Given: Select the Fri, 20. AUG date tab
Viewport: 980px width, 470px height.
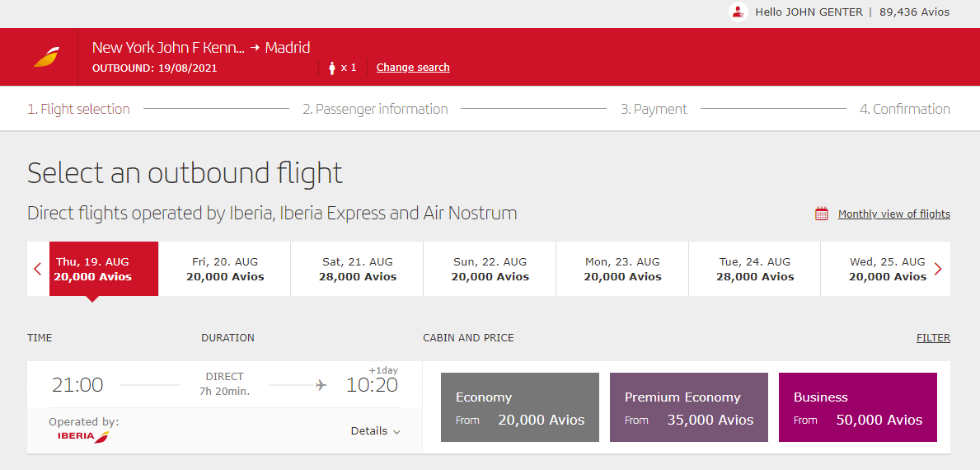Looking at the screenshot, I should (x=225, y=269).
